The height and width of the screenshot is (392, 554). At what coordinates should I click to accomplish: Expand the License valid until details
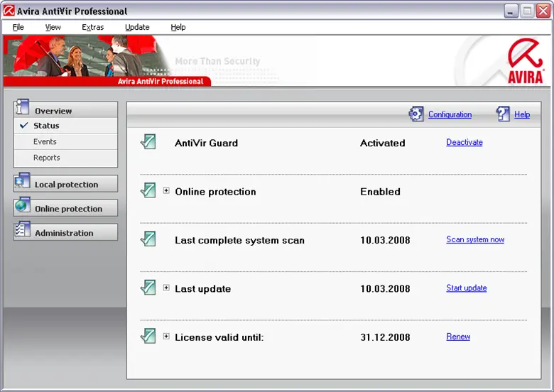[166, 337]
